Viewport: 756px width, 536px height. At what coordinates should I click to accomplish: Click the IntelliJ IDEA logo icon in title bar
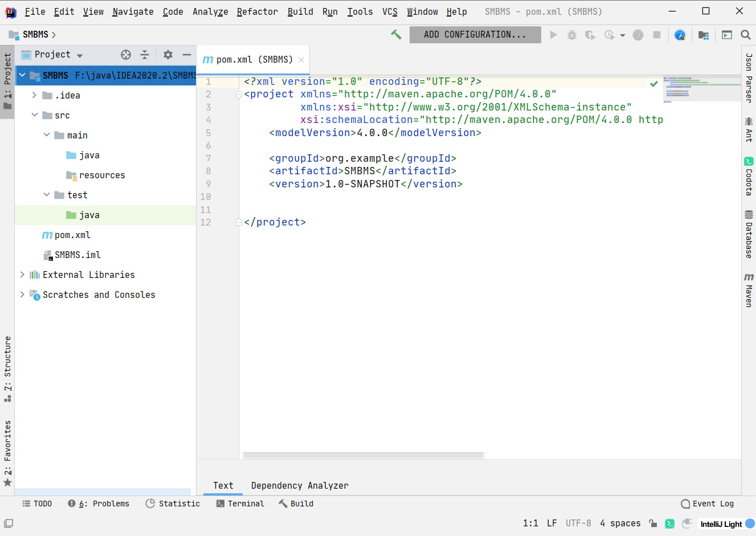(10, 11)
